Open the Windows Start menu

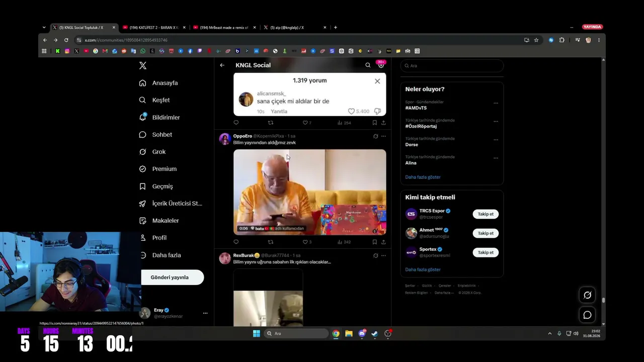tap(256, 333)
